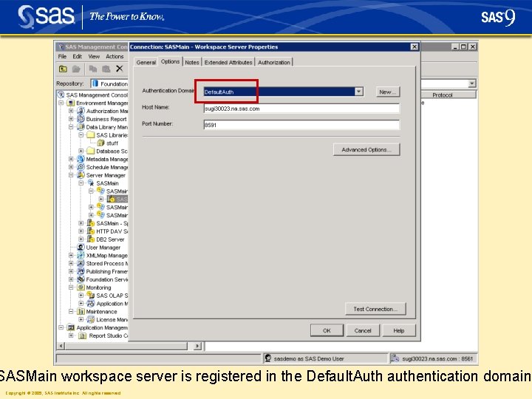The height and width of the screenshot is (399, 532).
Task: Collapse the Maintenance node
Action: tap(71, 312)
